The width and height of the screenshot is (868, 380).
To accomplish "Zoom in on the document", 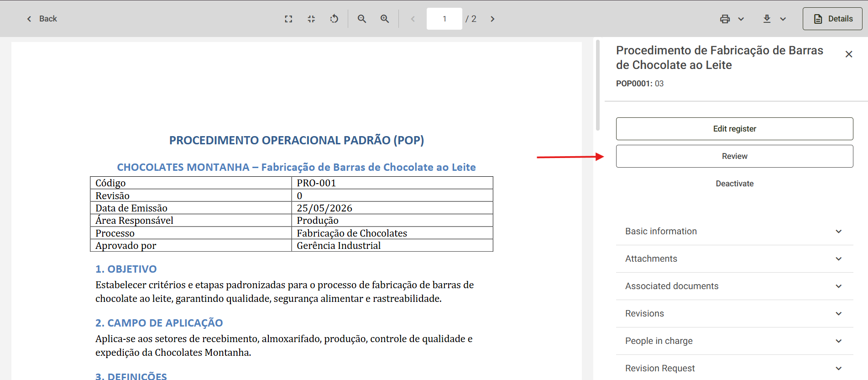I will click(385, 19).
